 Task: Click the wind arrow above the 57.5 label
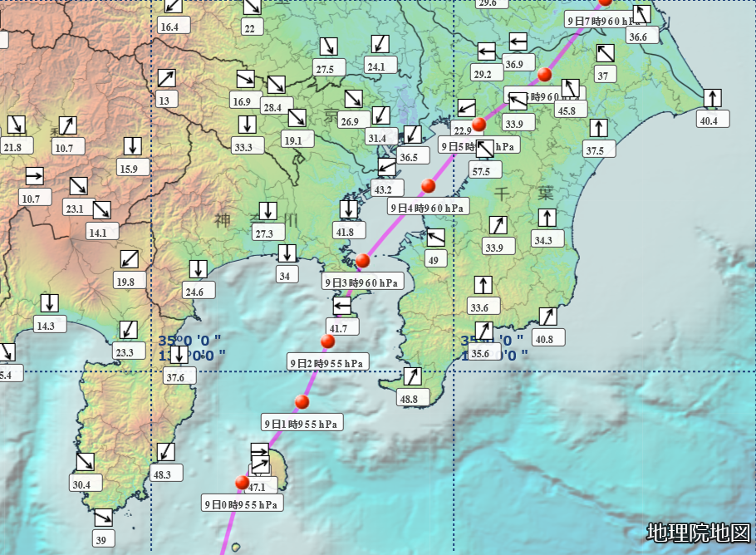coord(484,150)
